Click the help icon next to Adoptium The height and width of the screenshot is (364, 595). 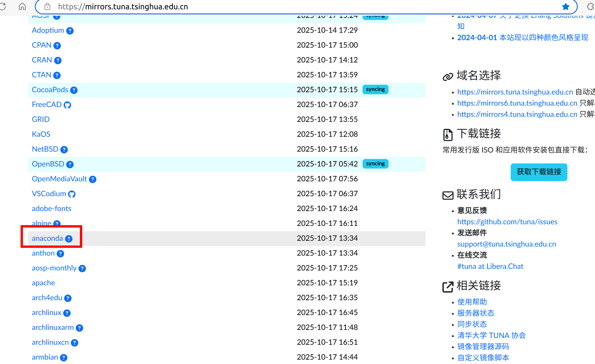click(x=70, y=31)
